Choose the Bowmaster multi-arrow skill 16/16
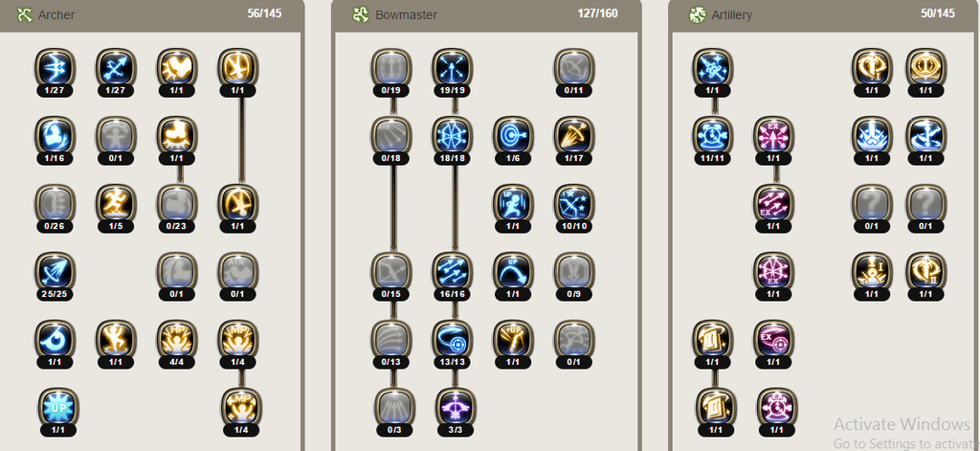 point(452,272)
